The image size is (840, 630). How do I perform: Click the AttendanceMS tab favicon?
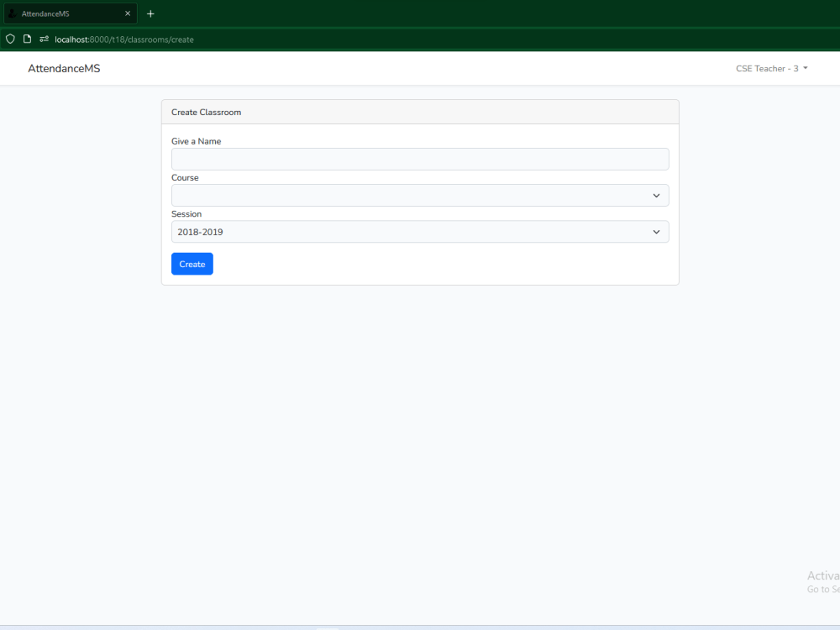click(11, 13)
